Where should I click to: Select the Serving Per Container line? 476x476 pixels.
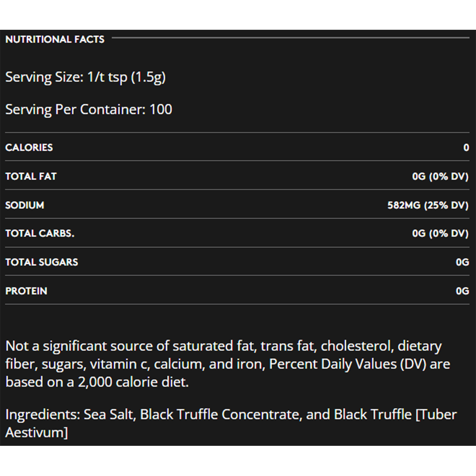[88, 109]
